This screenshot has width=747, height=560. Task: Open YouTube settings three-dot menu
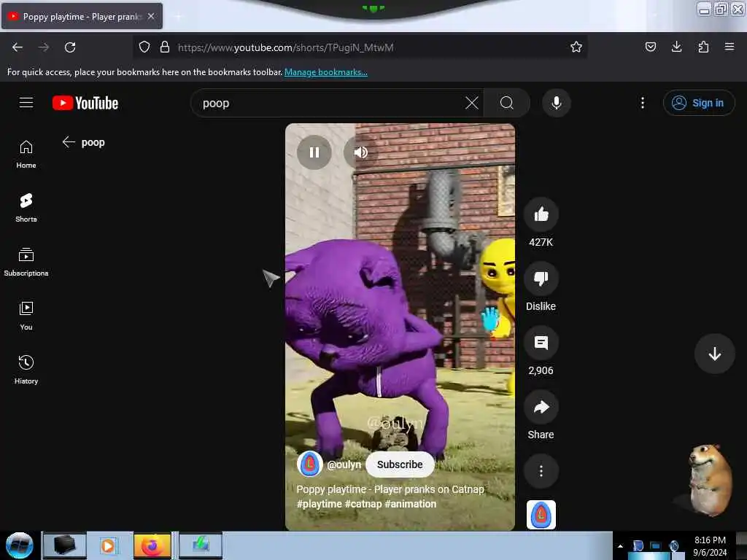(x=642, y=103)
